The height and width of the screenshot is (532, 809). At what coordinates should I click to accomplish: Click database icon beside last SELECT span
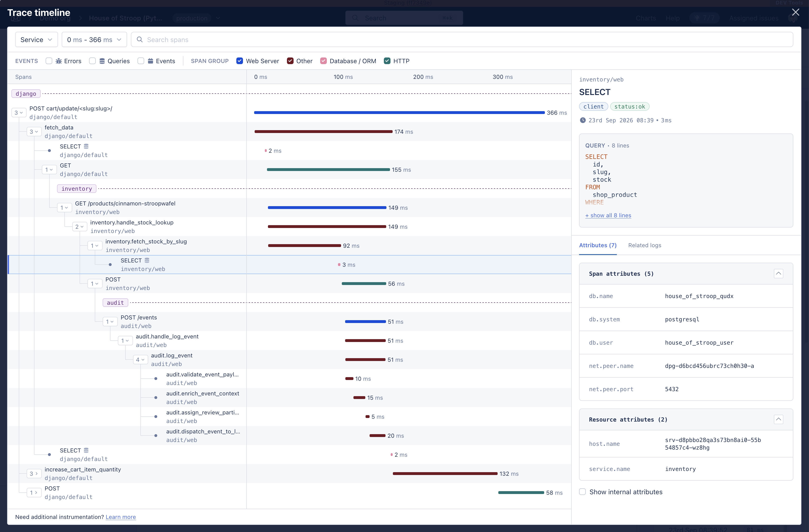pyautogui.click(x=86, y=450)
